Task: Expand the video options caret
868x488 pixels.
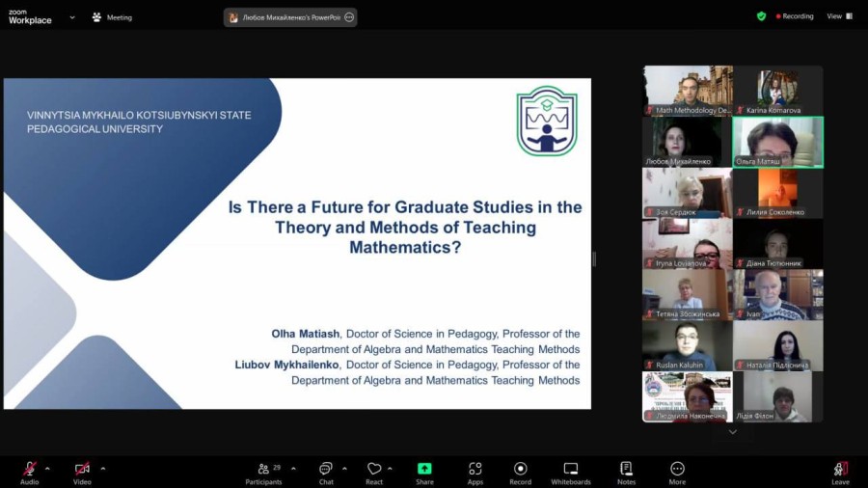Action: coord(103,469)
